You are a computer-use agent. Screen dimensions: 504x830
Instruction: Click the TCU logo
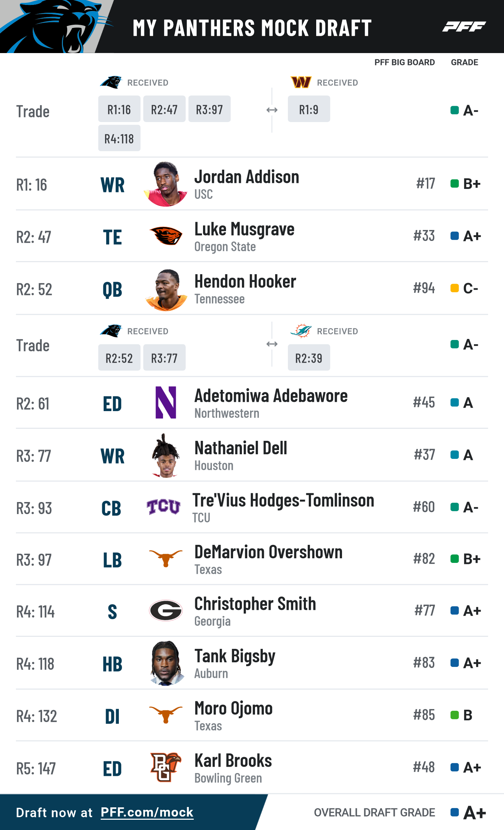tap(164, 507)
